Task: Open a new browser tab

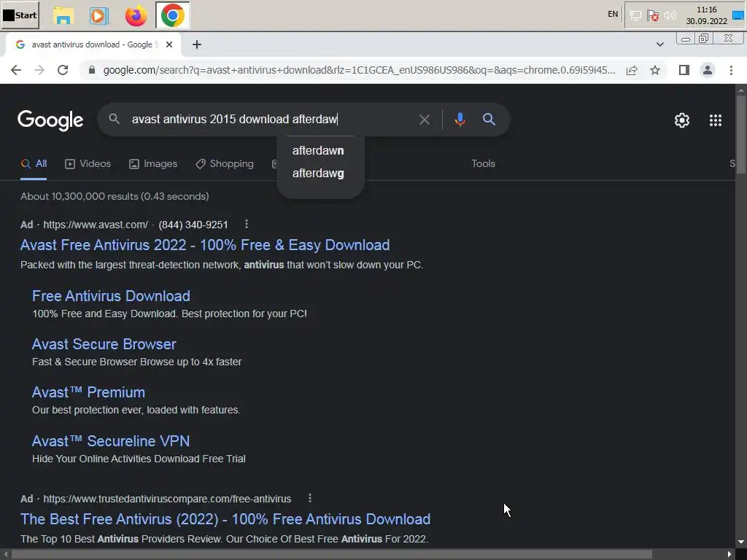Action: 197,44
